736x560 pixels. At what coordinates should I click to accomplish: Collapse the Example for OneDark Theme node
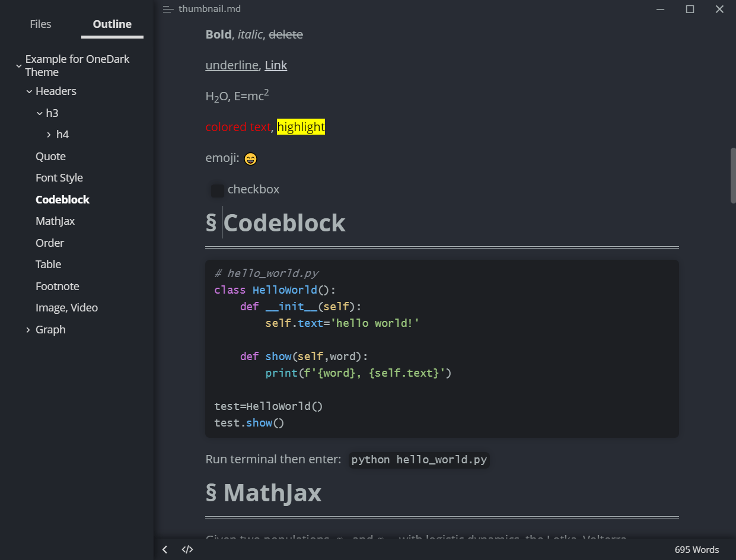coord(18,66)
